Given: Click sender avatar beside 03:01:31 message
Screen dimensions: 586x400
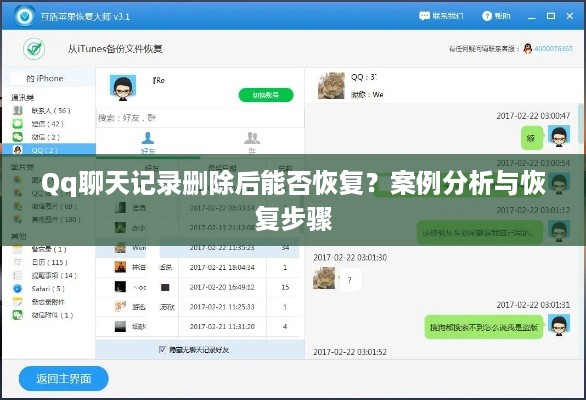Looking at the screenshot, I should point(559,325).
